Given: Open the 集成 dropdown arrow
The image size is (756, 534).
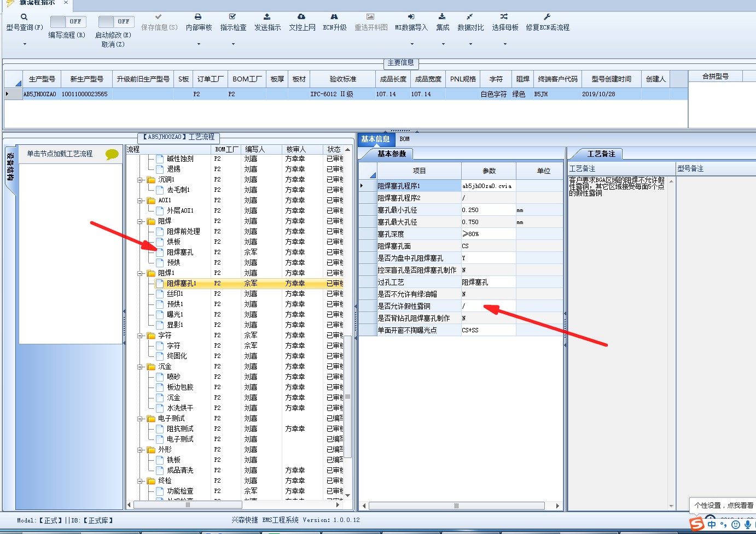Looking at the screenshot, I should pos(443,44).
